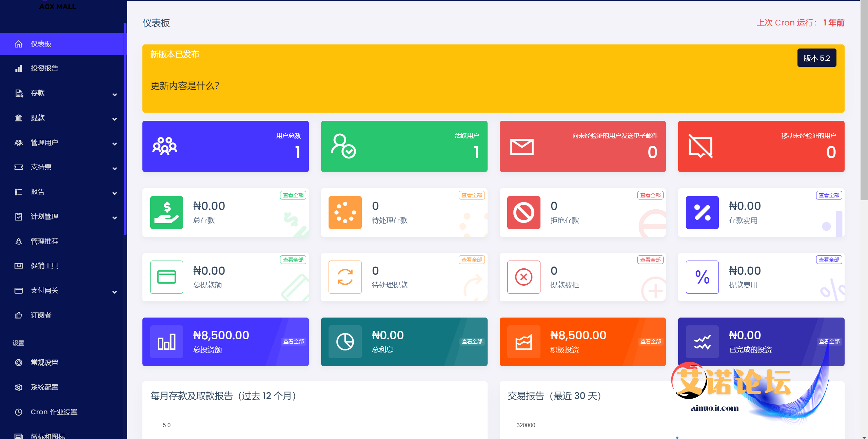The width and height of the screenshot is (868, 439).
Task: Click the red rejected deposits ban icon
Action: pos(524,213)
